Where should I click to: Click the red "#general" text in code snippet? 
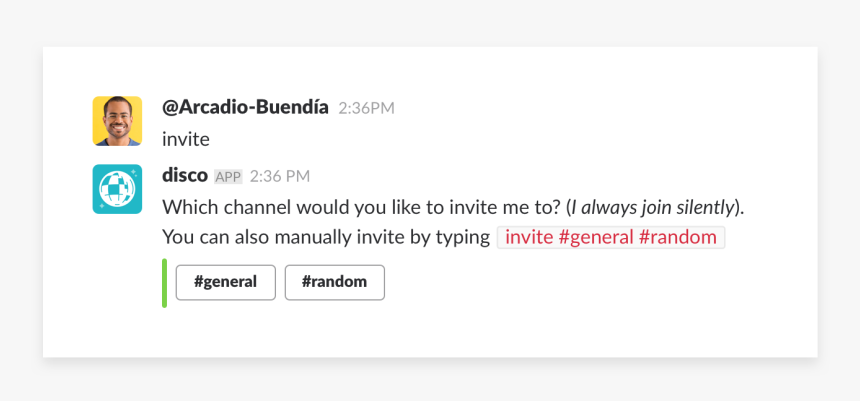point(596,237)
